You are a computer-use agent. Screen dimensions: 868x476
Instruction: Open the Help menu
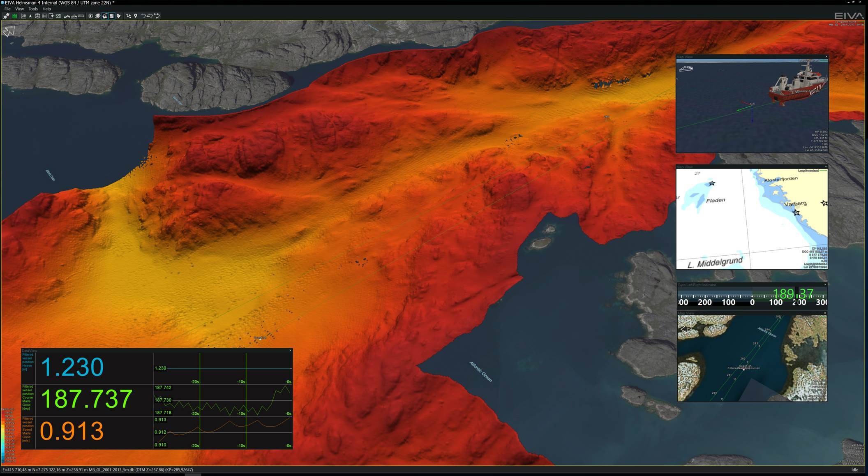coord(47,9)
